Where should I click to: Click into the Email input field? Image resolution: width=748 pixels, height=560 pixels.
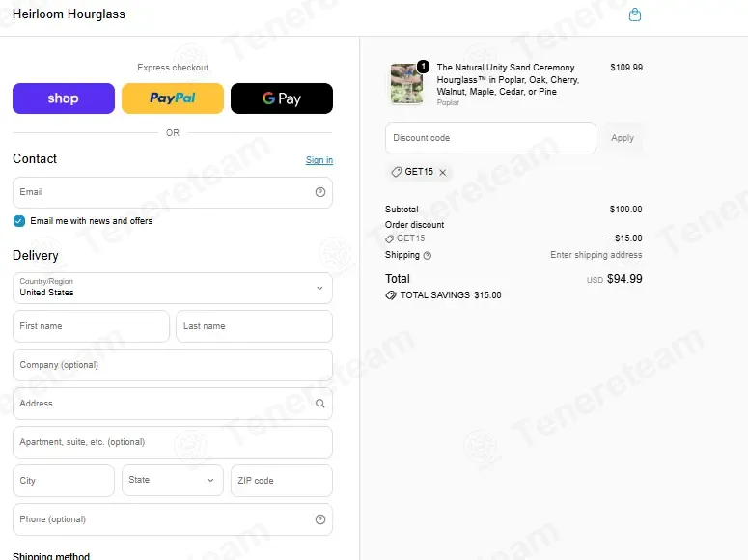[x=173, y=192]
